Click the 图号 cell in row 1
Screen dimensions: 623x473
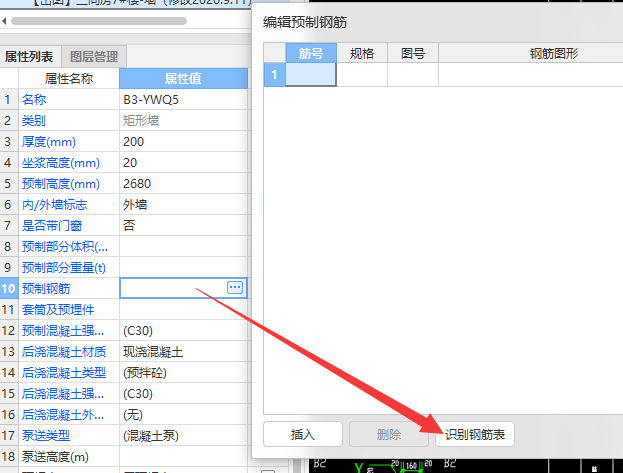[x=412, y=74]
